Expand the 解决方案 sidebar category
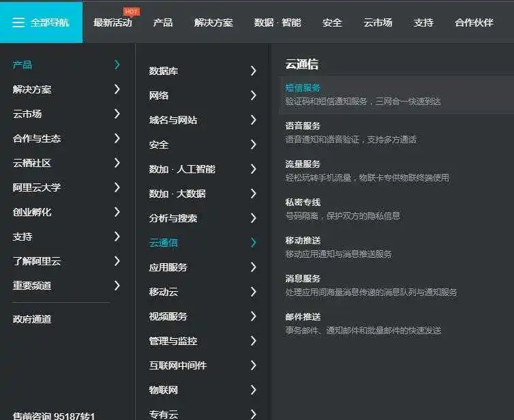 click(x=32, y=89)
